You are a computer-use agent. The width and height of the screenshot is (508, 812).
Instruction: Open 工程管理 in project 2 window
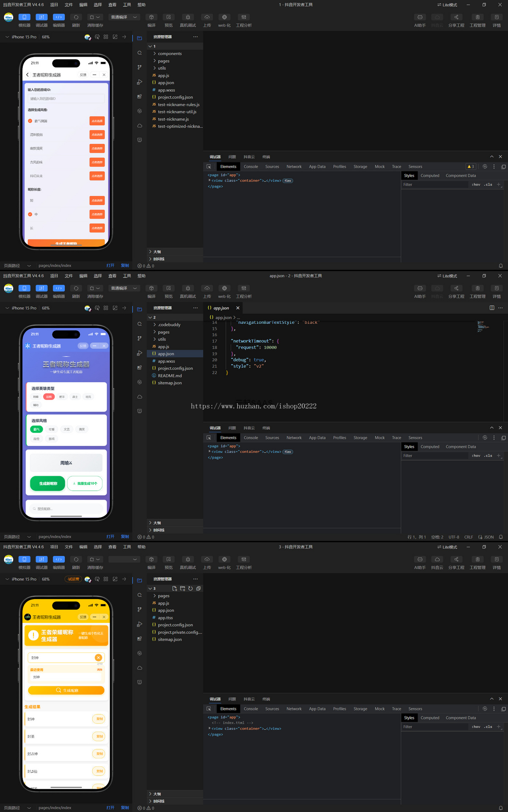point(478,289)
